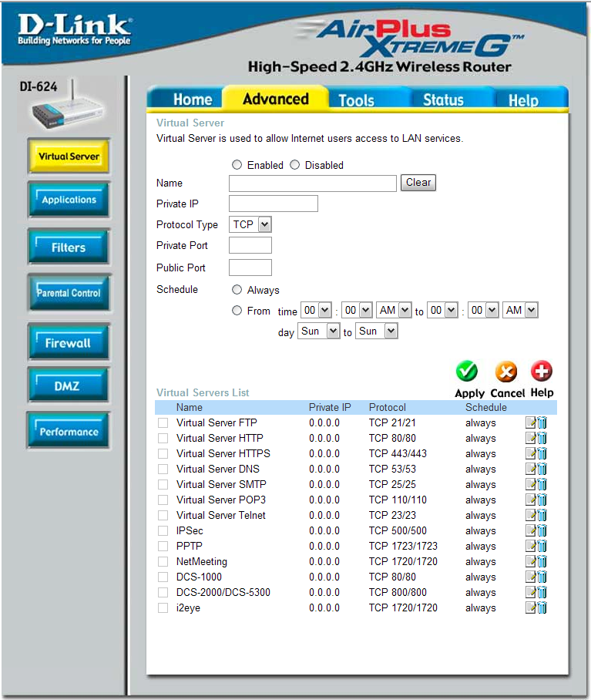Viewport: 591px width, 700px height.
Task: Edit the Virtual Server DNS entry
Action: click(530, 469)
